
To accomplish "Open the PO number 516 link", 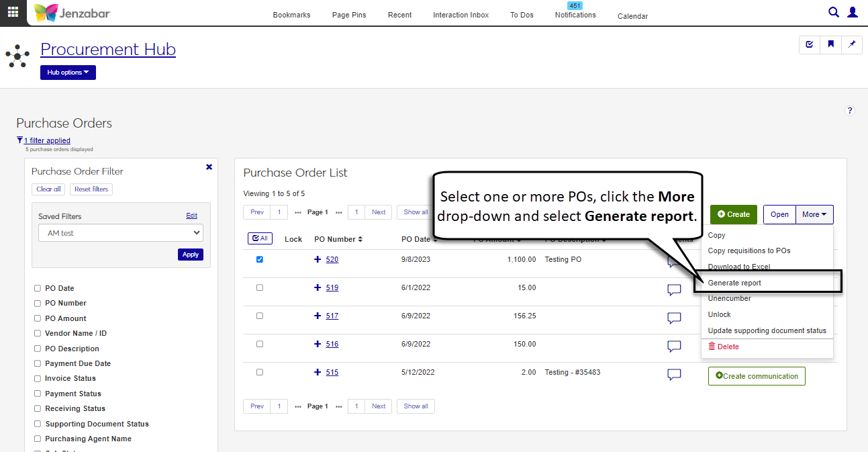I will [332, 344].
